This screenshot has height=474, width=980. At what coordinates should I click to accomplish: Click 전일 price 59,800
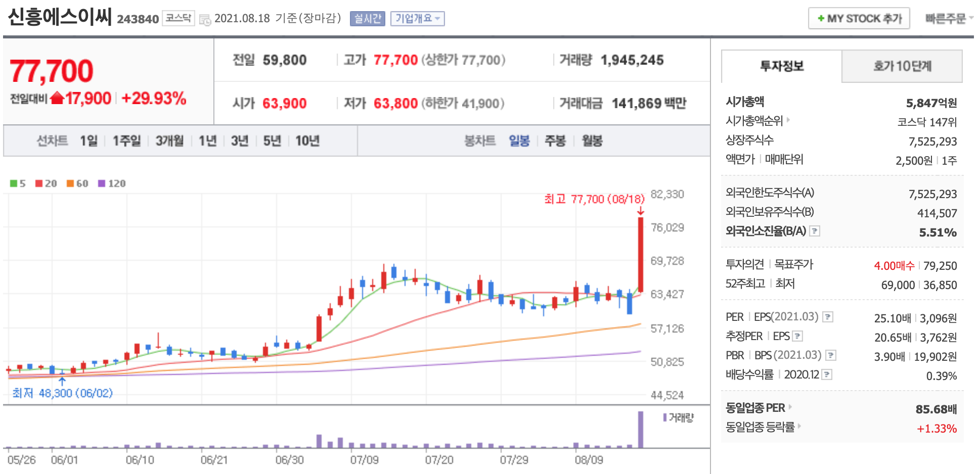coord(285,60)
